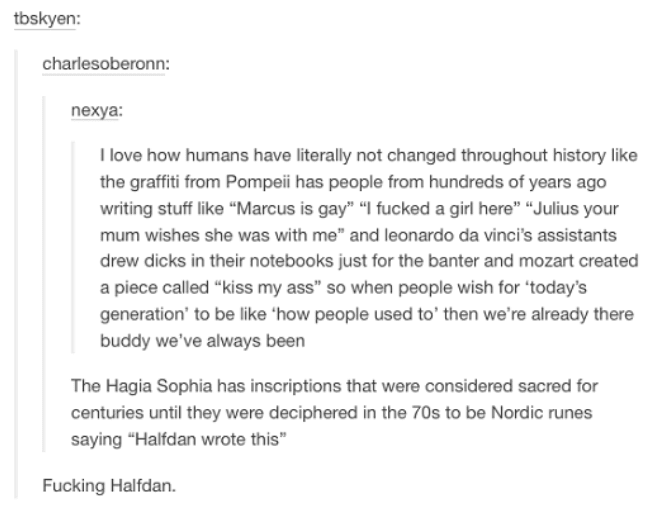Click "leonardo da vinci's assistants" text

(x=500, y=235)
